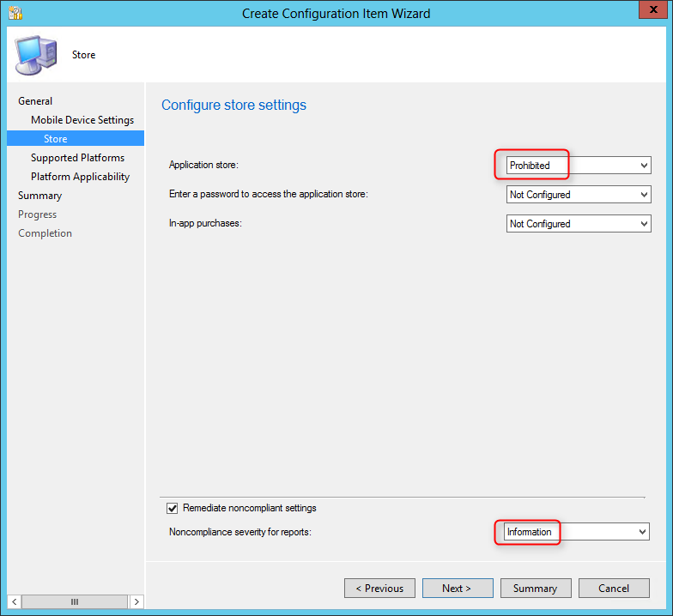This screenshot has width=673, height=616.
Task: Click the Previous button
Action: pos(379,589)
